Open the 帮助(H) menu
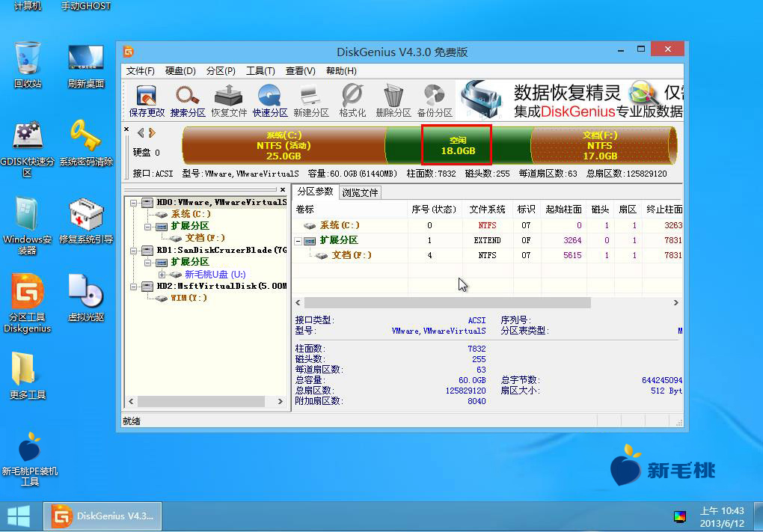 click(x=341, y=71)
